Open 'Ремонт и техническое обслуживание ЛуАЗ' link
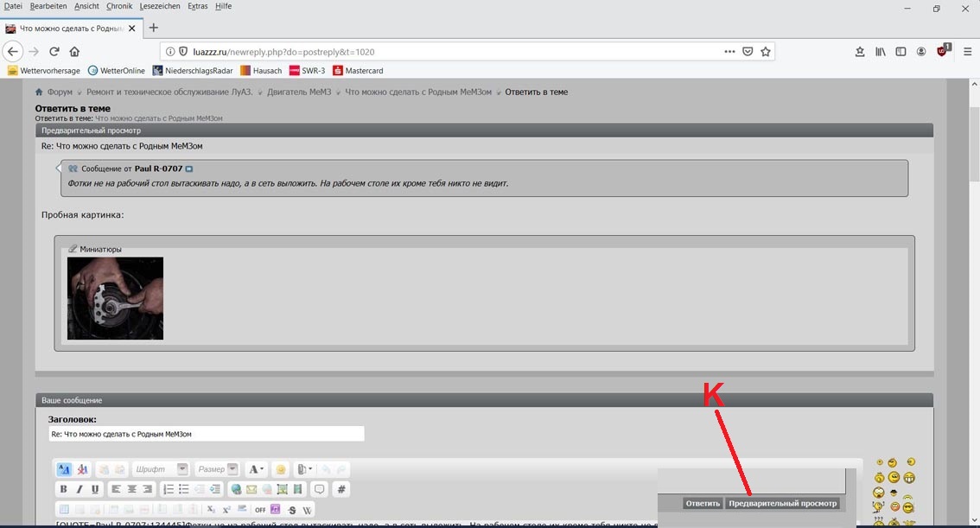 (169, 92)
